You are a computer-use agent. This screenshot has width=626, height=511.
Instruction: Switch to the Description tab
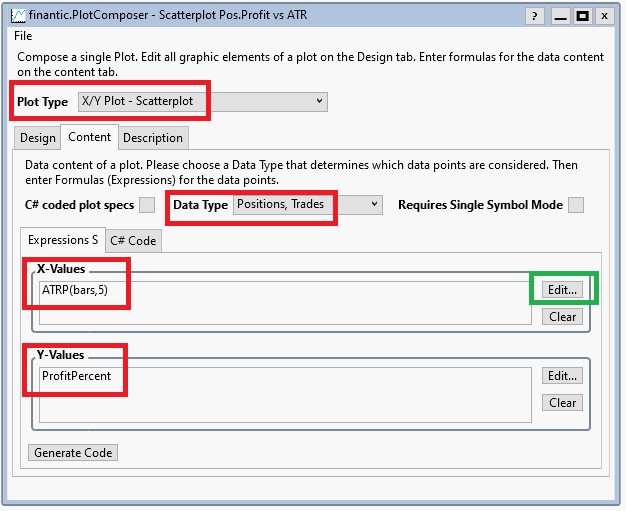[153, 138]
